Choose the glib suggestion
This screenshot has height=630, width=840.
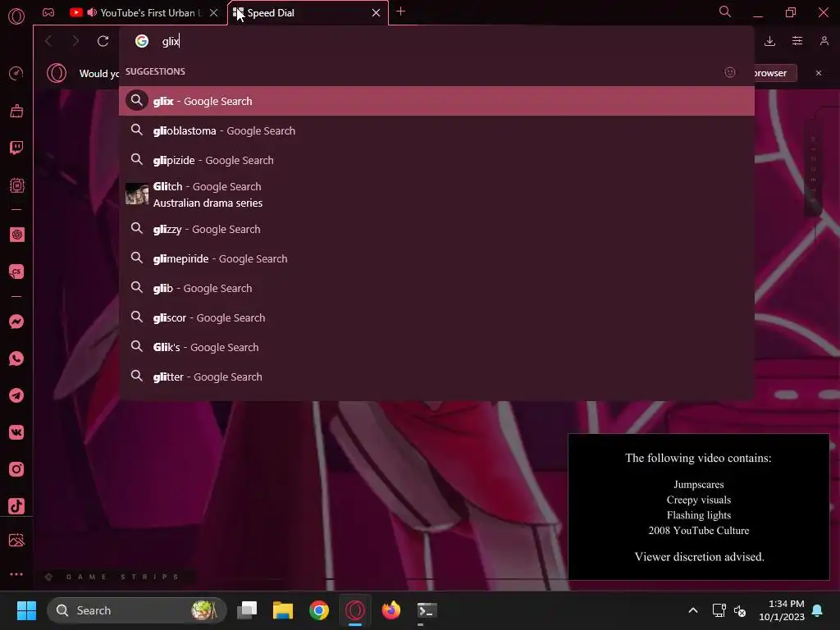pyautogui.click(x=436, y=288)
